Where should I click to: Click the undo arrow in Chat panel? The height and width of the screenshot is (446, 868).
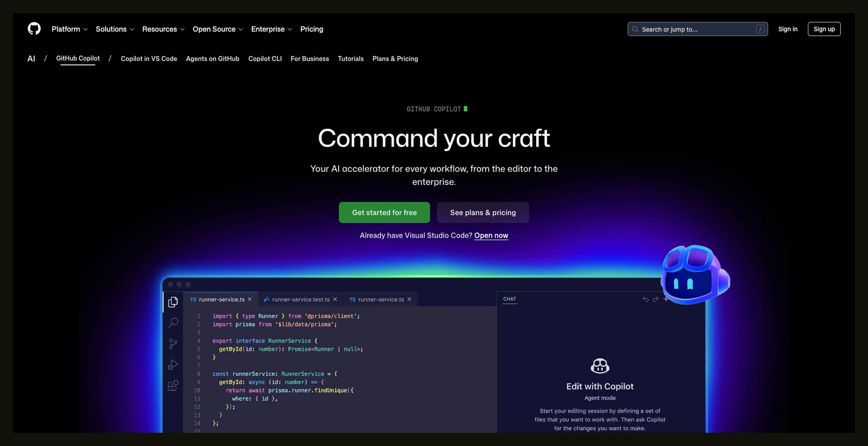[645, 299]
